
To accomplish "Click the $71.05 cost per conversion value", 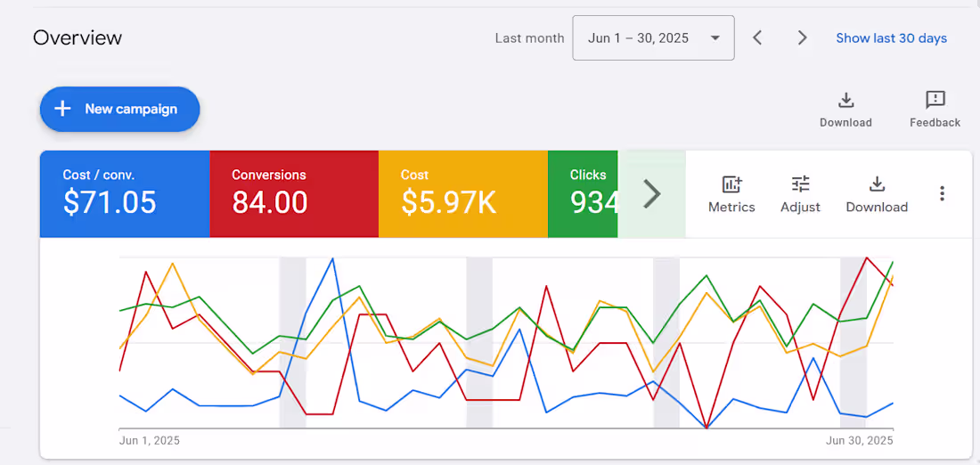I will pos(110,202).
